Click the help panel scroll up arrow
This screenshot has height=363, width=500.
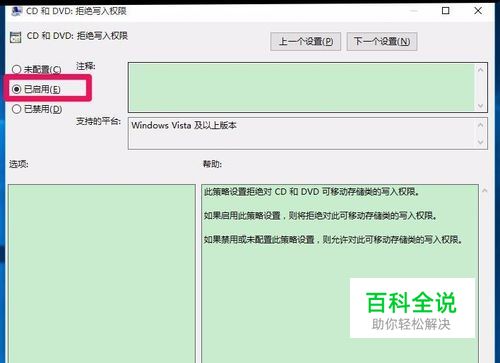485,191
